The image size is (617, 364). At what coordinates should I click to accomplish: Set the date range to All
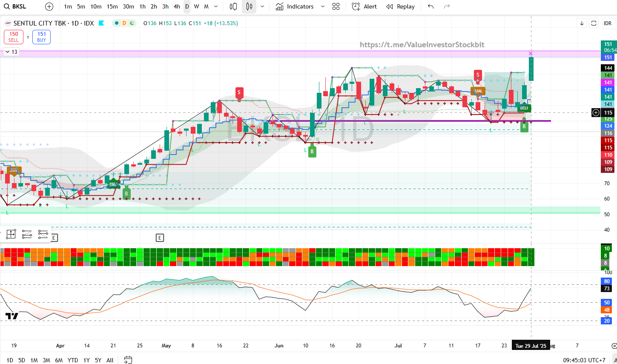(110, 360)
